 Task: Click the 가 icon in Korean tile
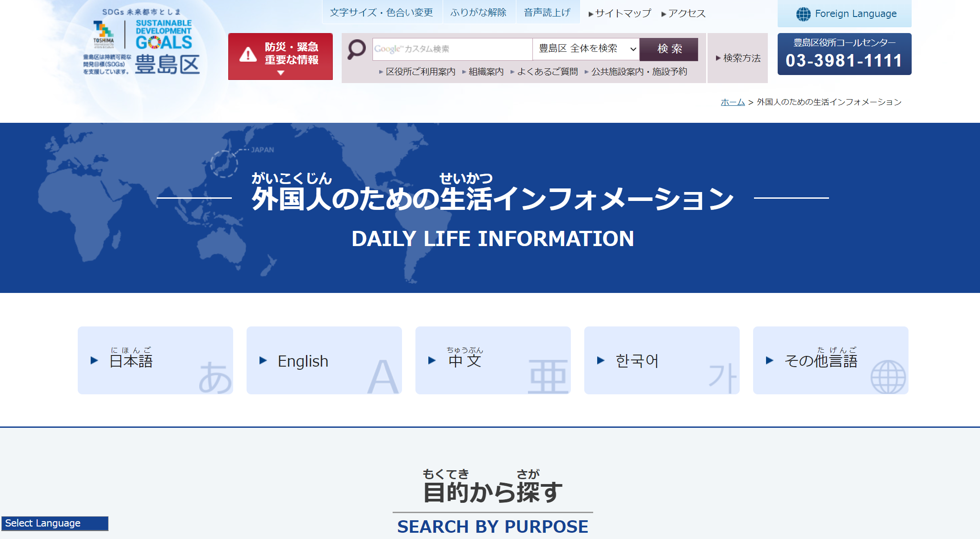point(722,377)
